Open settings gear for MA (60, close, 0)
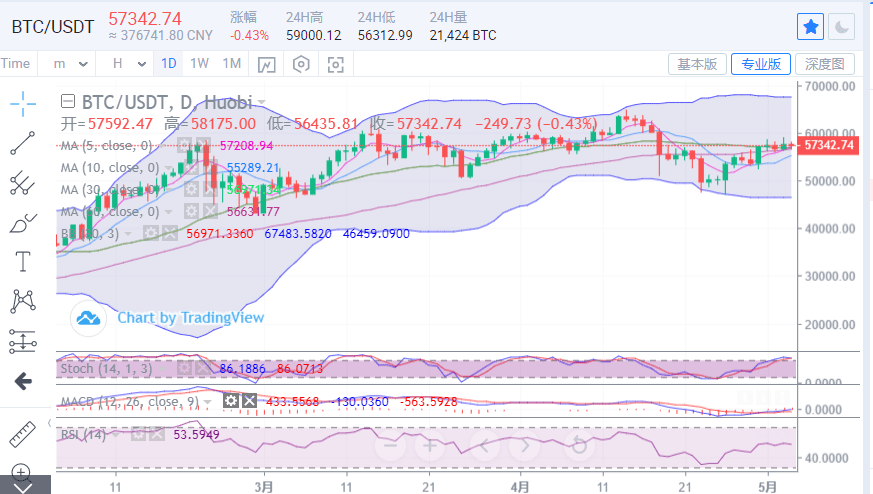873x494 pixels. (x=191, y=212)
